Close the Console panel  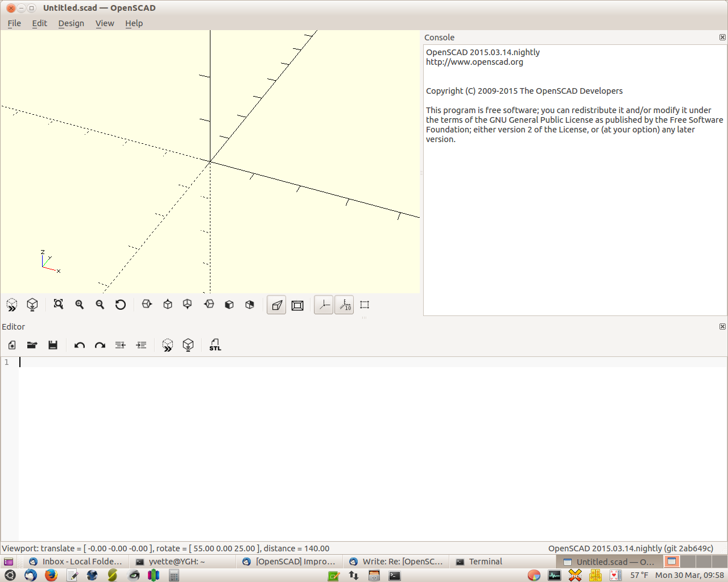click(722, 38)
